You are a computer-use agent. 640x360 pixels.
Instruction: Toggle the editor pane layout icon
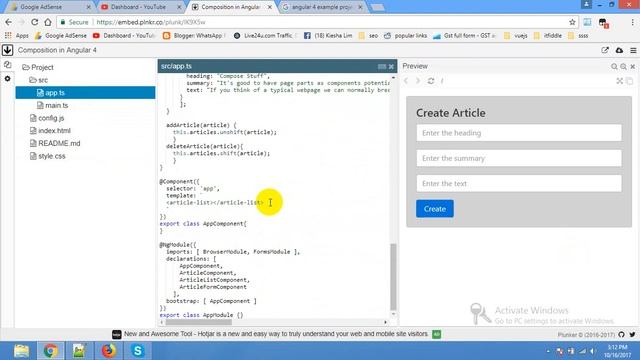382,66
